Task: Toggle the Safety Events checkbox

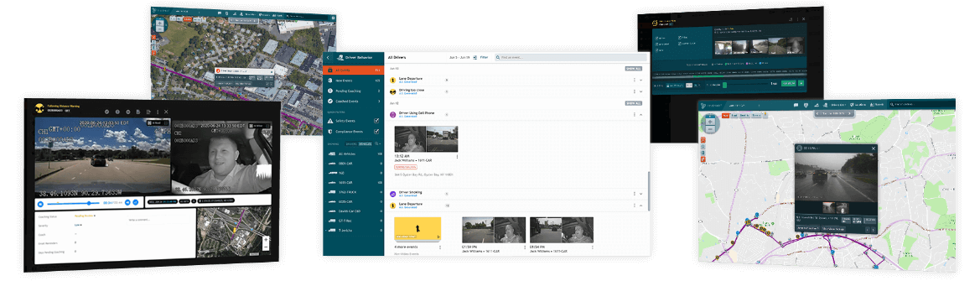Action: point(376,120)
